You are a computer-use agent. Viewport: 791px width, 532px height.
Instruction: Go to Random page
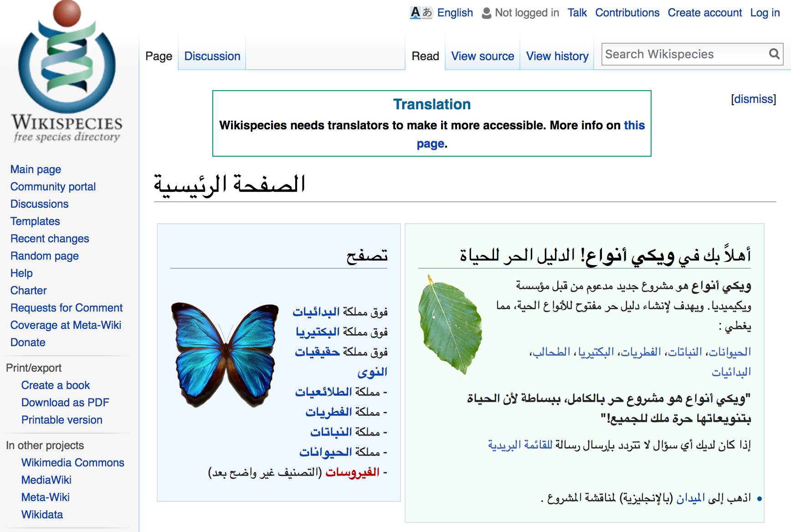pyautogui.click(x=45, y=256)
